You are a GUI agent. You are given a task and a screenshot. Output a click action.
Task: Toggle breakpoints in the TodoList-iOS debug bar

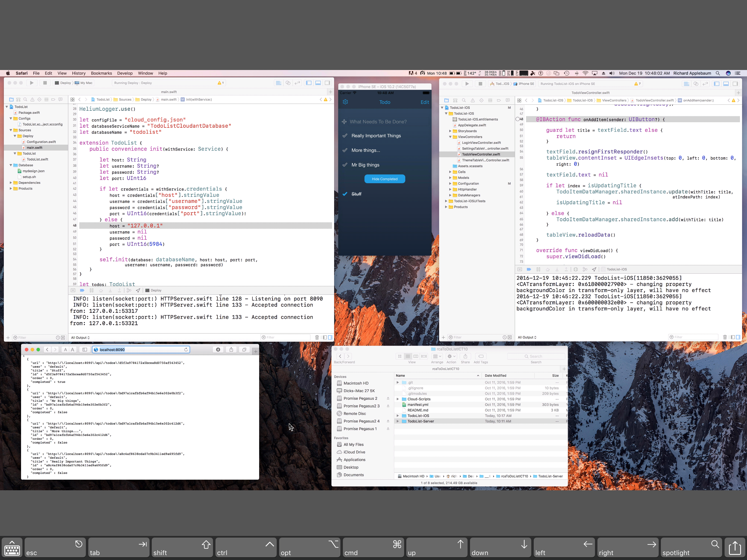pyautogui.click(x=529, y=269)
